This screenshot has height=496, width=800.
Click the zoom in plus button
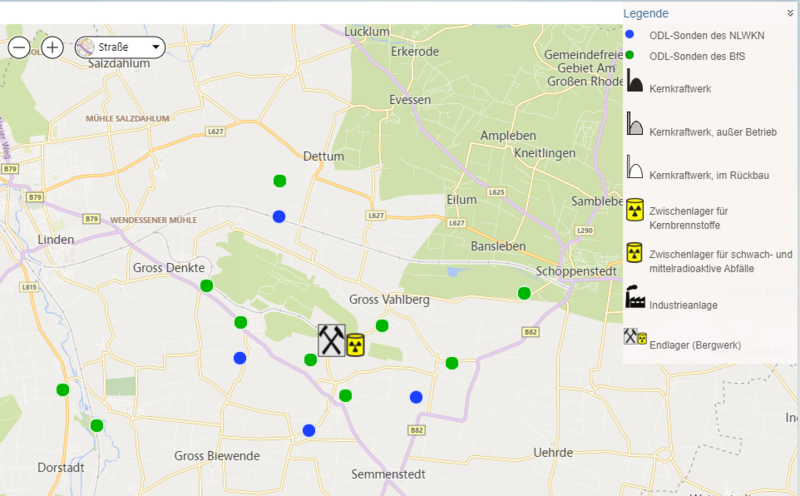pos(53,47)
